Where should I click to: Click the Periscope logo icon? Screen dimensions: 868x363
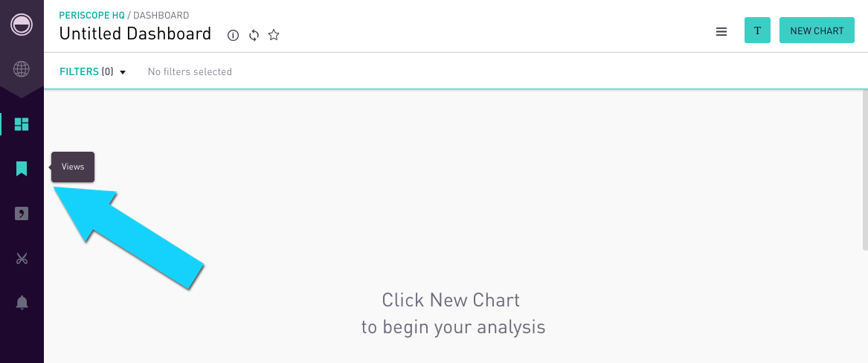[x=22, y=25]
